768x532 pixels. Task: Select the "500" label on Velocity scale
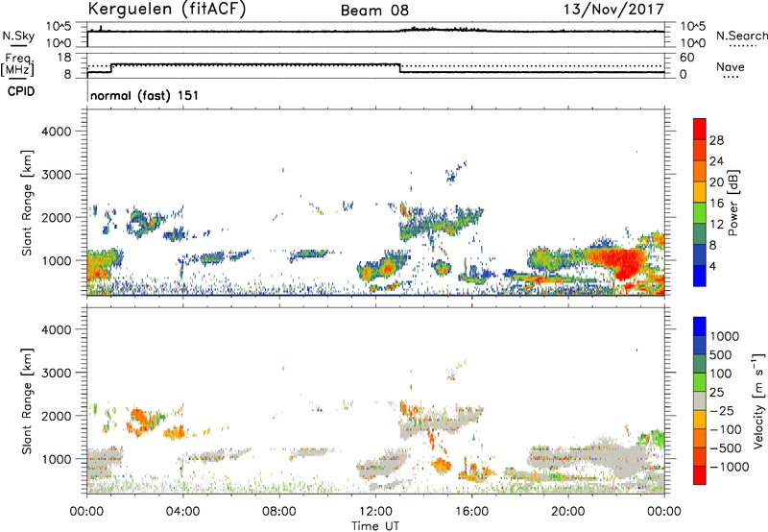tap(721, 355)
